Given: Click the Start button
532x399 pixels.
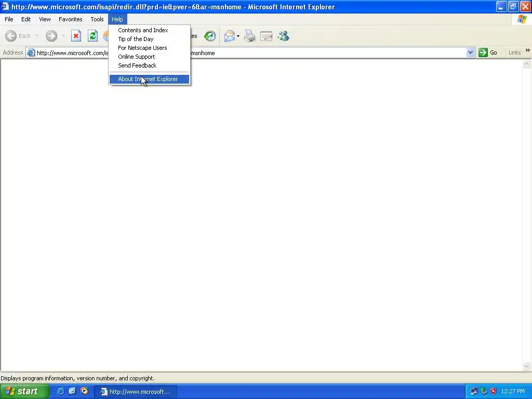Looking at the screenshot, I should pyautogui.click(x=24, y=391).
